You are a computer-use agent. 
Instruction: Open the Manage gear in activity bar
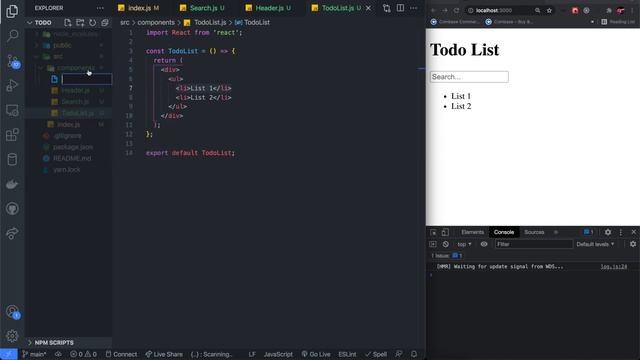[x=12, y=336]
